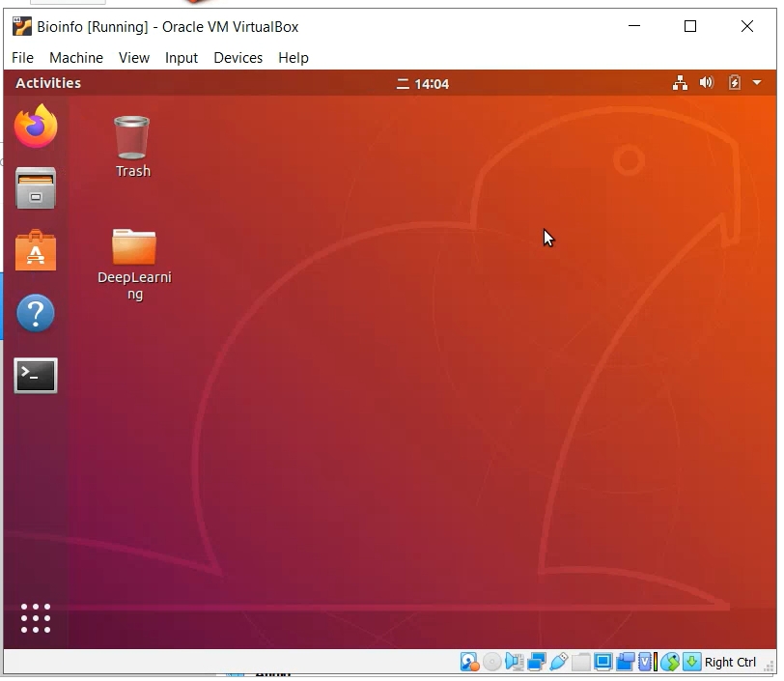
Task: Open Ubuntu Software from the dock
Action: click(36, 251)
